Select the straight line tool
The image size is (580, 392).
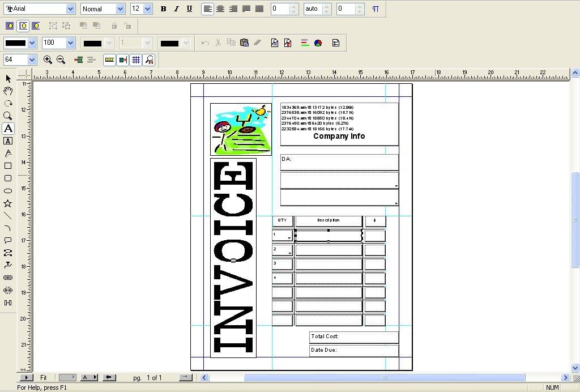pos(8,216)
